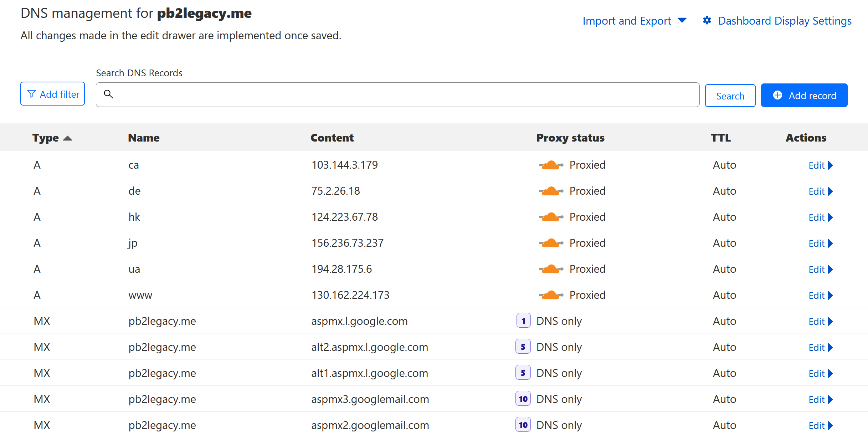The image size is (868, 435).
Task: Click the orange cloud icon on hk row
Action: (551, 217)
